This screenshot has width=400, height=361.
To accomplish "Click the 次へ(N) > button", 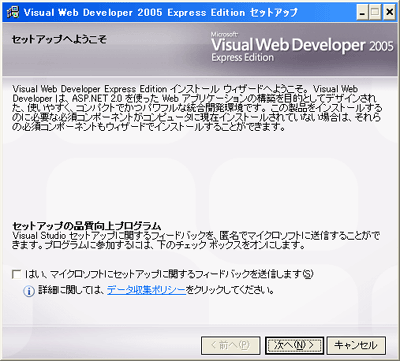I will coord(294,345).
